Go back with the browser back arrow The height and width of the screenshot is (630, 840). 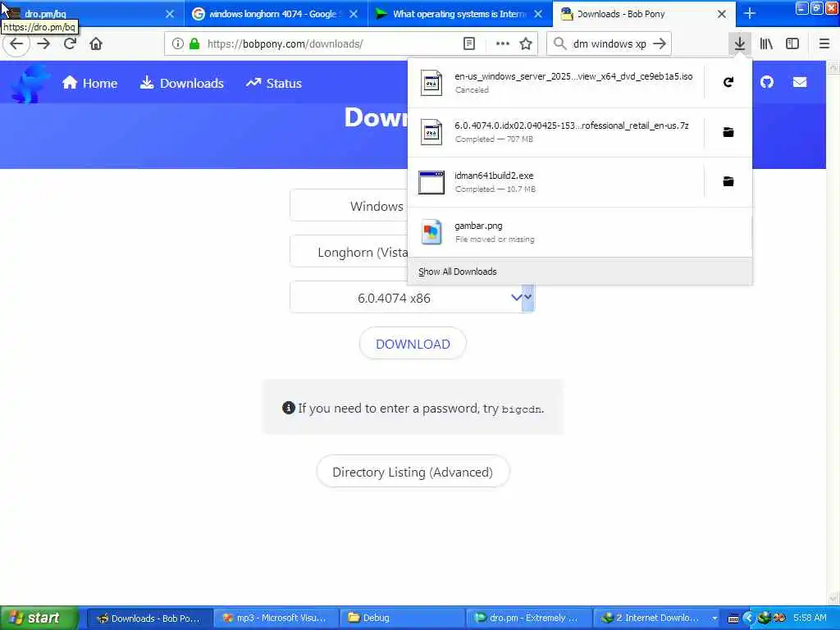point(16,44)
